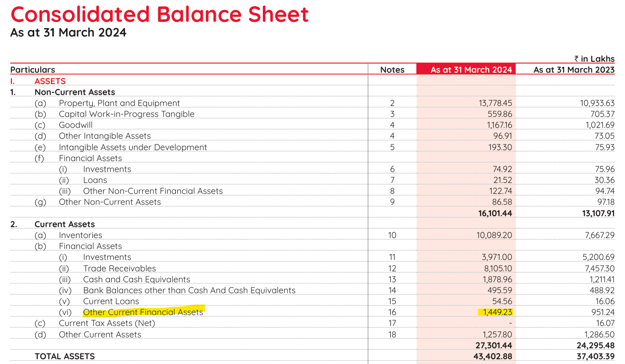
Task: Select the highlighted Other Current Financial Assets label
Action: (x=143, y=312)
